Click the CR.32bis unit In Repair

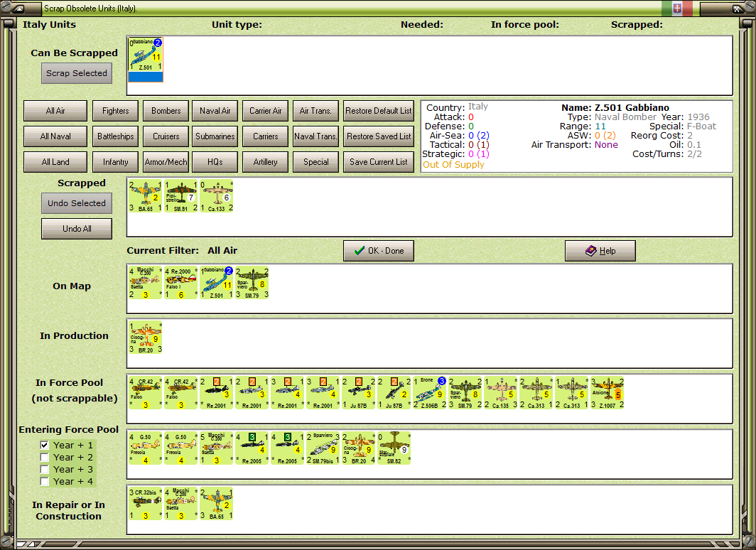coord(146,503)
